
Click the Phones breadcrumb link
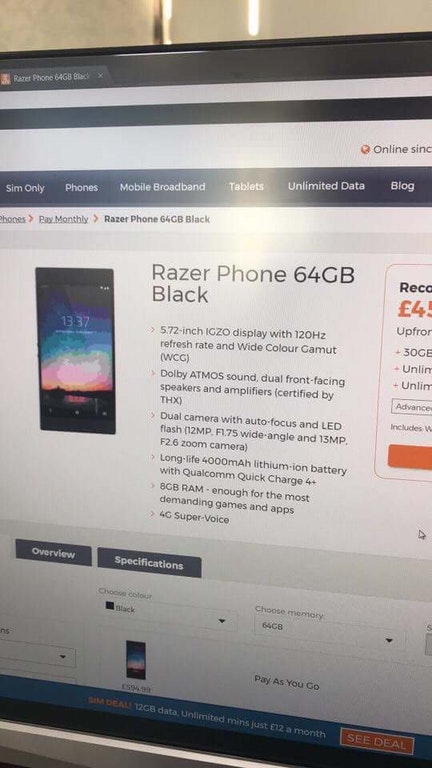point(12,219)
